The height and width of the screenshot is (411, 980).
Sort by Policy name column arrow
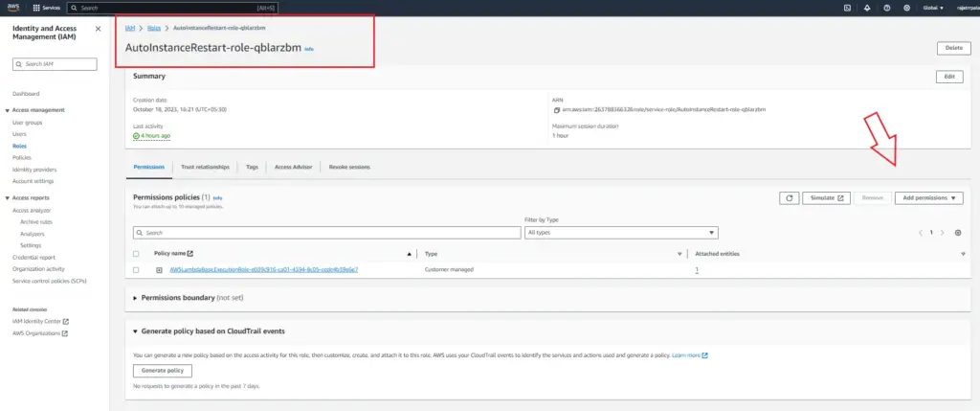pos(410,254)
